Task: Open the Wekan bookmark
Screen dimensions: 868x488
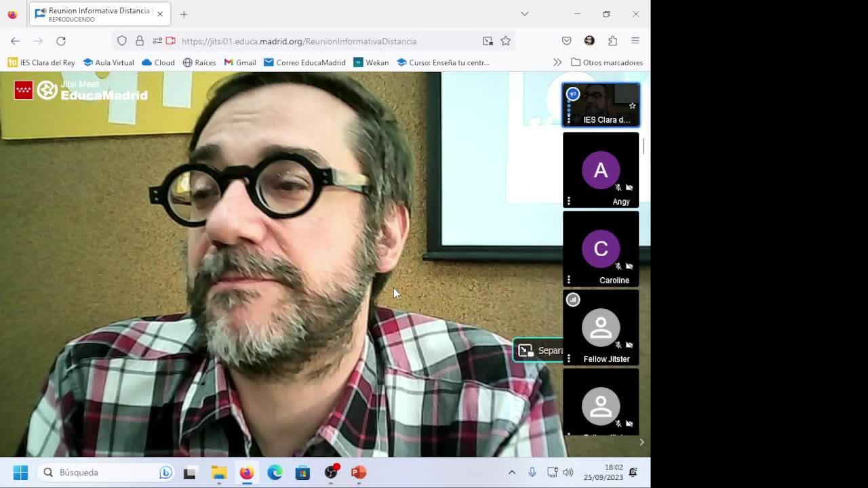Action: coord(371,62)
